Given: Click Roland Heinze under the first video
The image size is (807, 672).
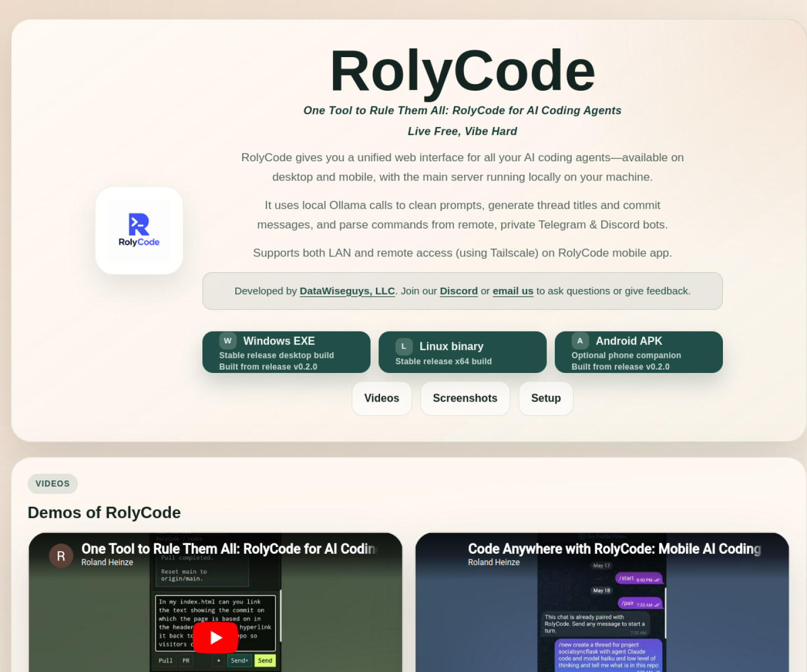Looking at the screenshot, I should point(107,562).
